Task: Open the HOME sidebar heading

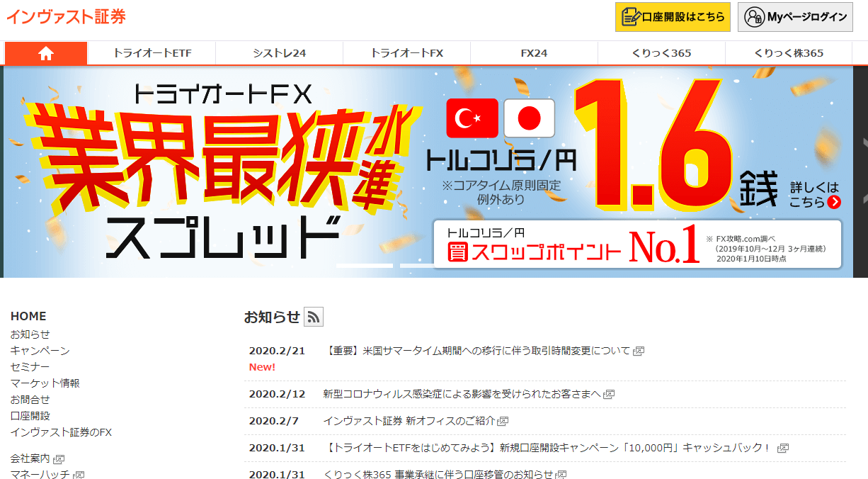Action: pyautogui.click(x=28, y=316)
